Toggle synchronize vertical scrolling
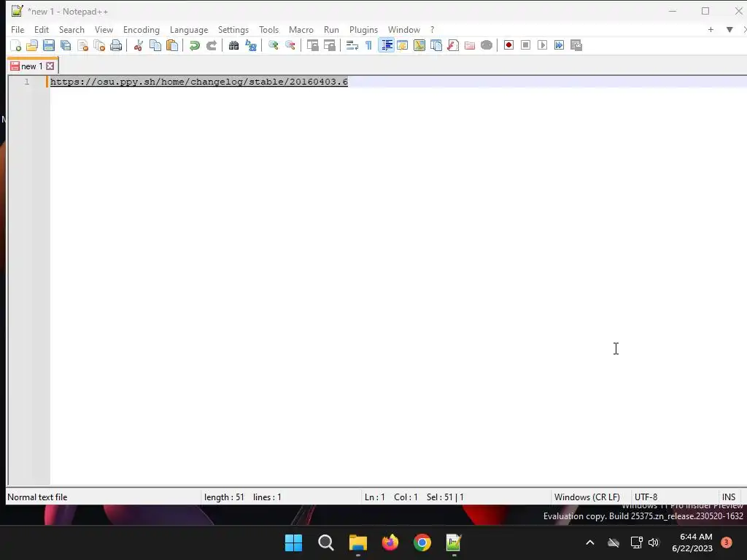This screenshot has height=560, width=747. pos(312,45)
